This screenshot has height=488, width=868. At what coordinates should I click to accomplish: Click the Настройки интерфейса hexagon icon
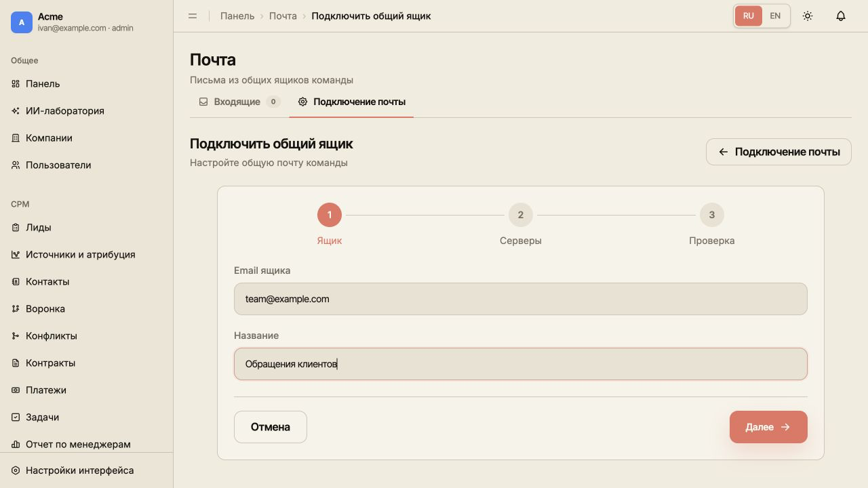tap(16, 470)
